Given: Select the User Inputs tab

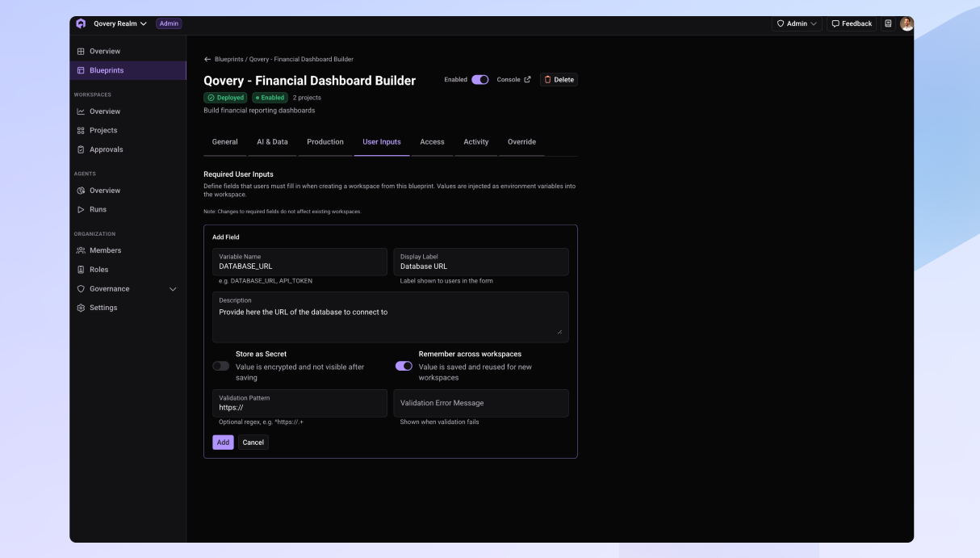Looking at the screenshot, I should pos(382,142).
